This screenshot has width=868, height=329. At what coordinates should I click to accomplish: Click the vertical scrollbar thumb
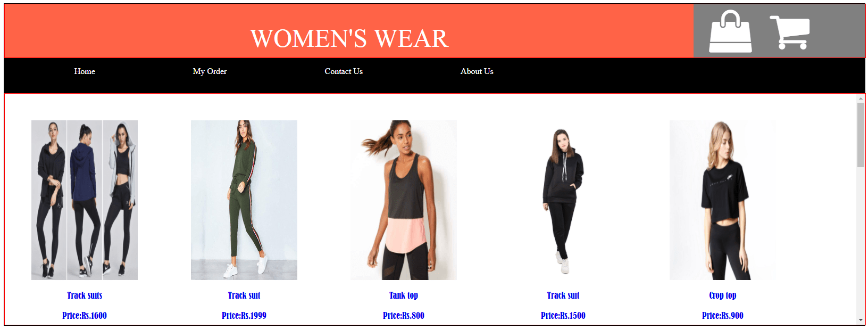tap(861, 135)
